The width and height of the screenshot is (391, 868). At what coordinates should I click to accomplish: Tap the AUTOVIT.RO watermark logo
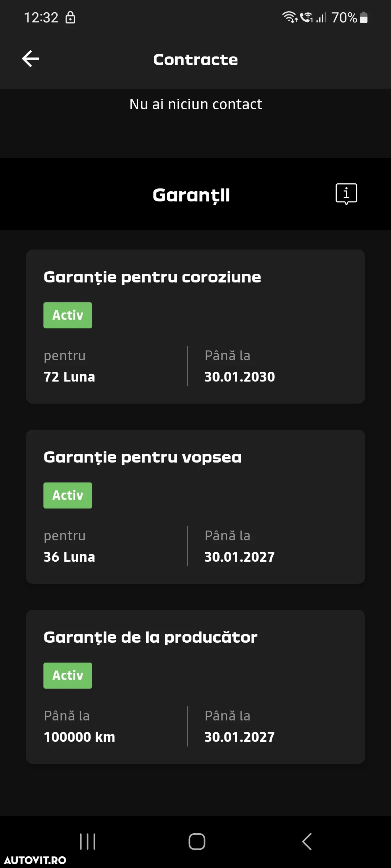35,860
